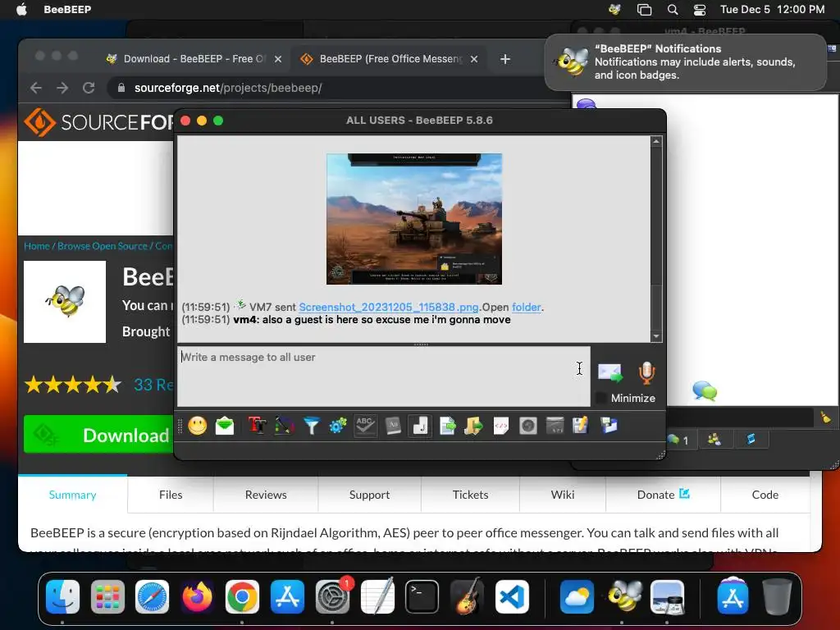This screenshot has height=630, width=840.
Task: Click the chat scrollbar down arrow
Action: 656,336
